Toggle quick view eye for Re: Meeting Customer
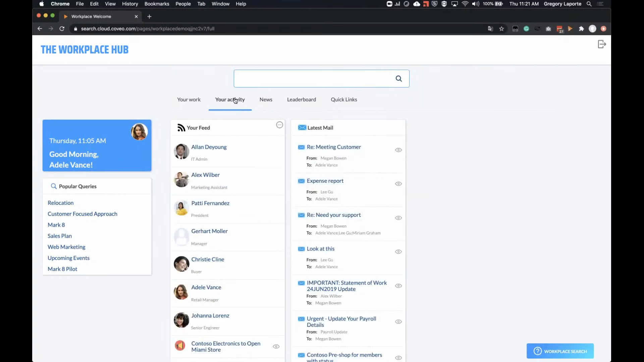 pos(398,150)
